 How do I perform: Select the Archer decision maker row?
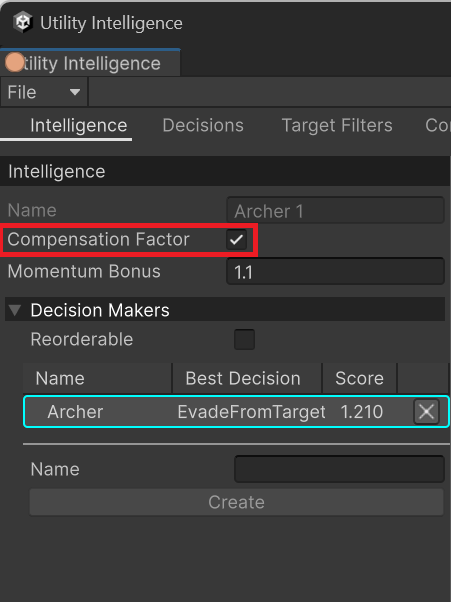pos(236,412)
